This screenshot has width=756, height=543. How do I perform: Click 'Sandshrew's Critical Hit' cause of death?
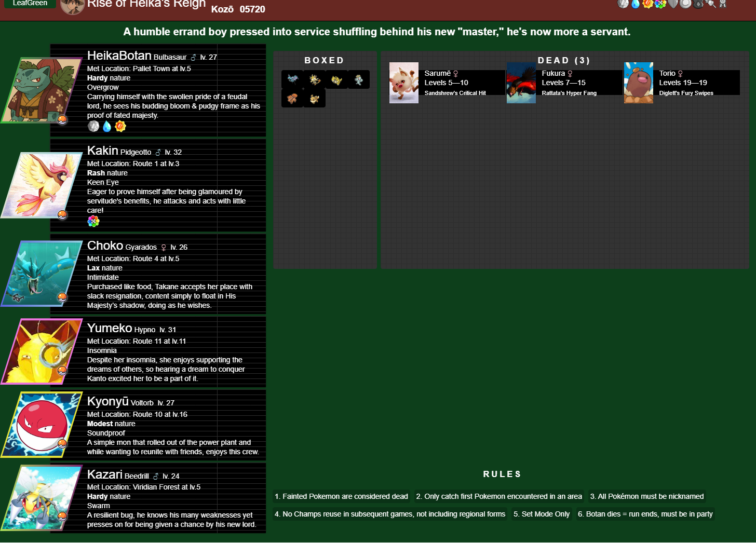455,93
